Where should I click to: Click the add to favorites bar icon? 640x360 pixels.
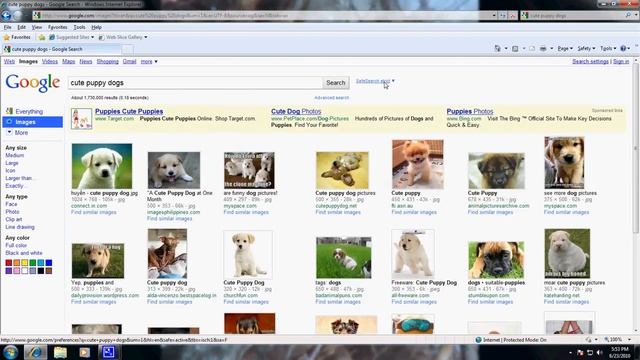point(42,37)
